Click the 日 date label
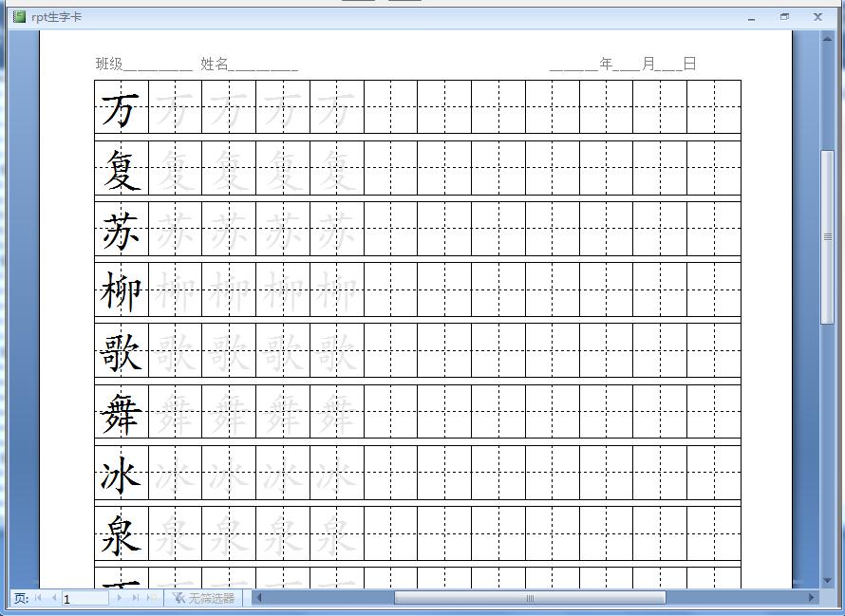Viewport: 845px width, 616px height. pyautogui.click(x=690, y=64)
